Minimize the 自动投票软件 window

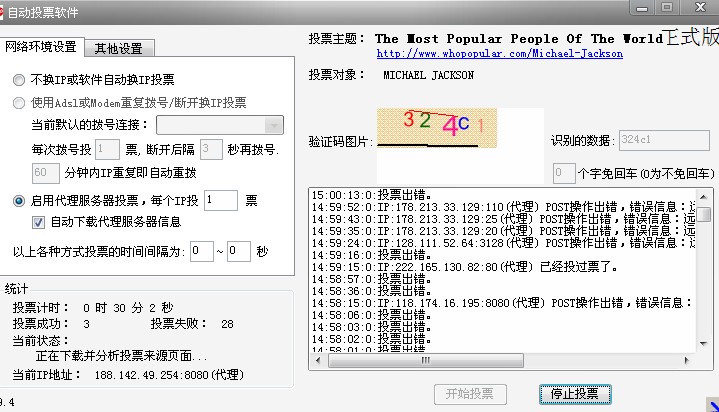[640, 8]
